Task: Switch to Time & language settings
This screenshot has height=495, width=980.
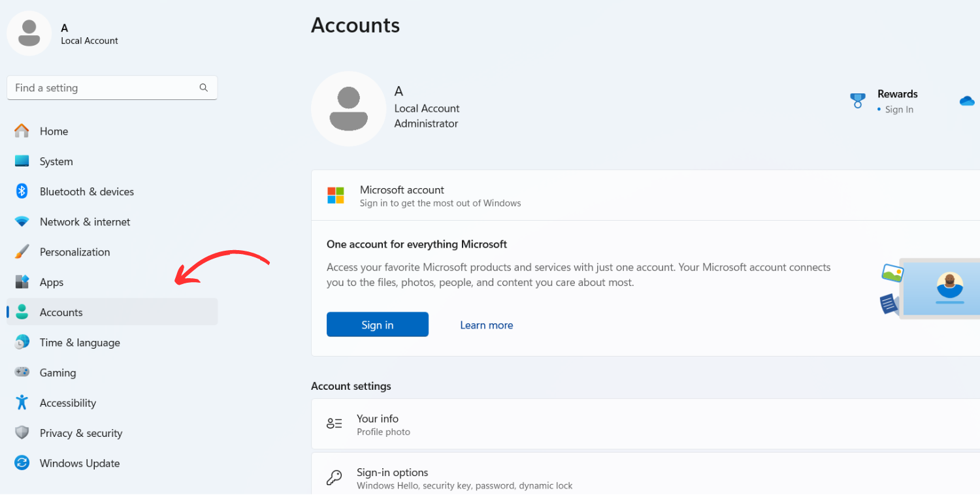Action: (x=80, y=342)
